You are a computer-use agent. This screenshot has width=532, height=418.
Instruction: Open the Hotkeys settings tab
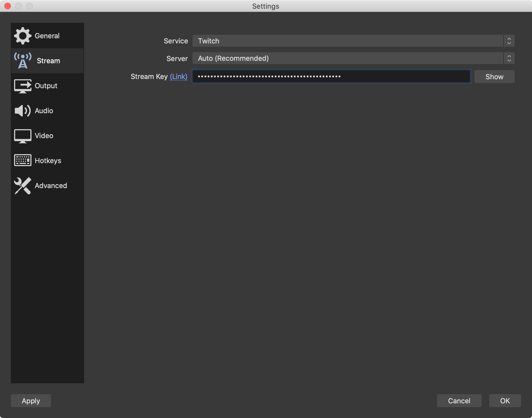pos(48,161)
